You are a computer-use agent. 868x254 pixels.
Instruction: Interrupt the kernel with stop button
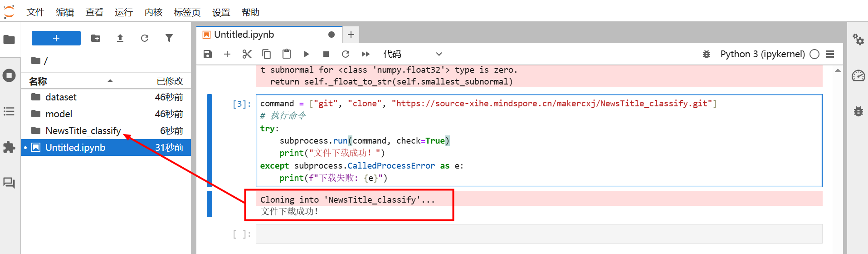click(326, 54)
